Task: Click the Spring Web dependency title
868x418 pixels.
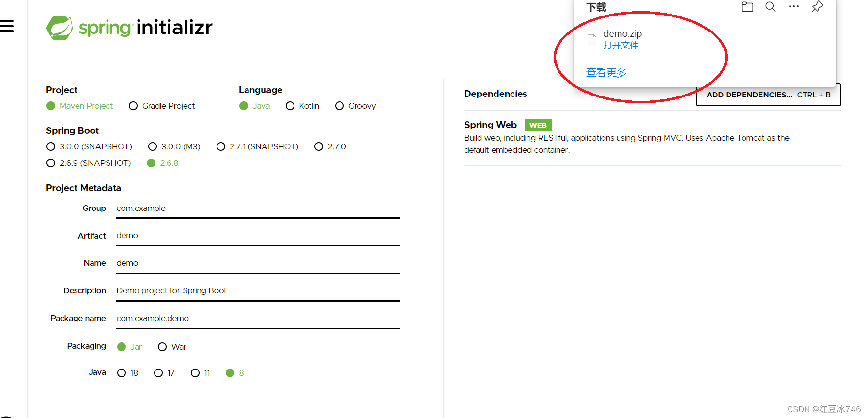Action: [490, 125]
